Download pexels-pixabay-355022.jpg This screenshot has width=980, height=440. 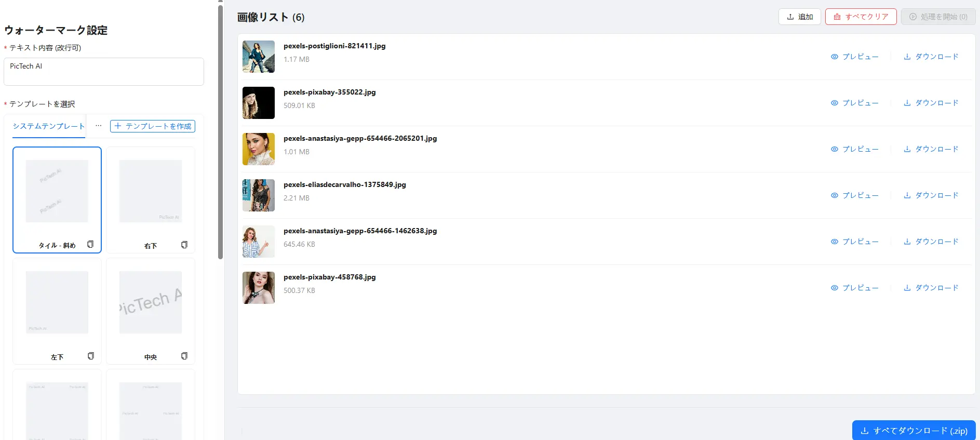coord(931,103)
